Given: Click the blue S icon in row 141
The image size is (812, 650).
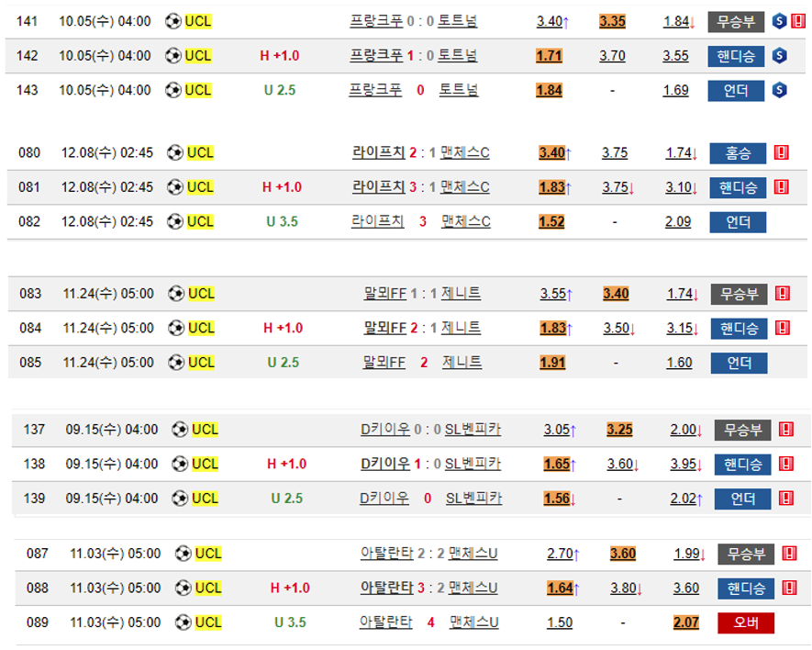Looking at the screenshot, I should tap(779, 21).
